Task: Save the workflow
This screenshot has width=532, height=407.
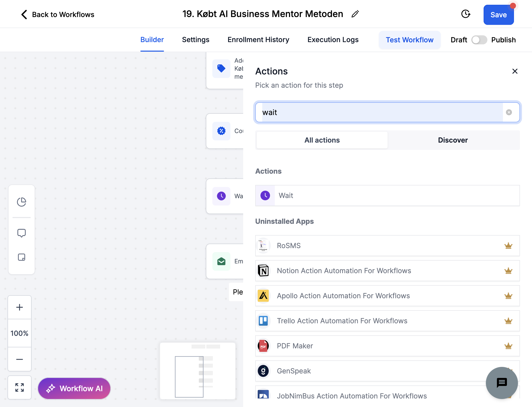Action: tap(498, 15)
